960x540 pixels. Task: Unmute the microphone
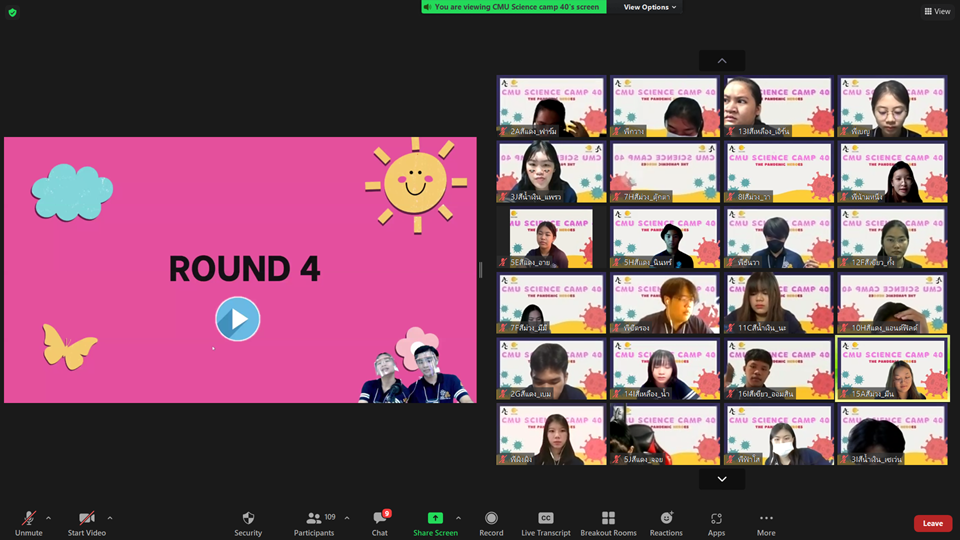tap(29, 518)
